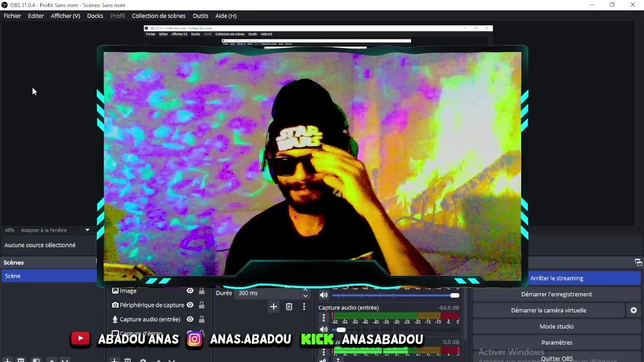Select the Image source row
Screen dimensions: 644x362
point(158,291)
